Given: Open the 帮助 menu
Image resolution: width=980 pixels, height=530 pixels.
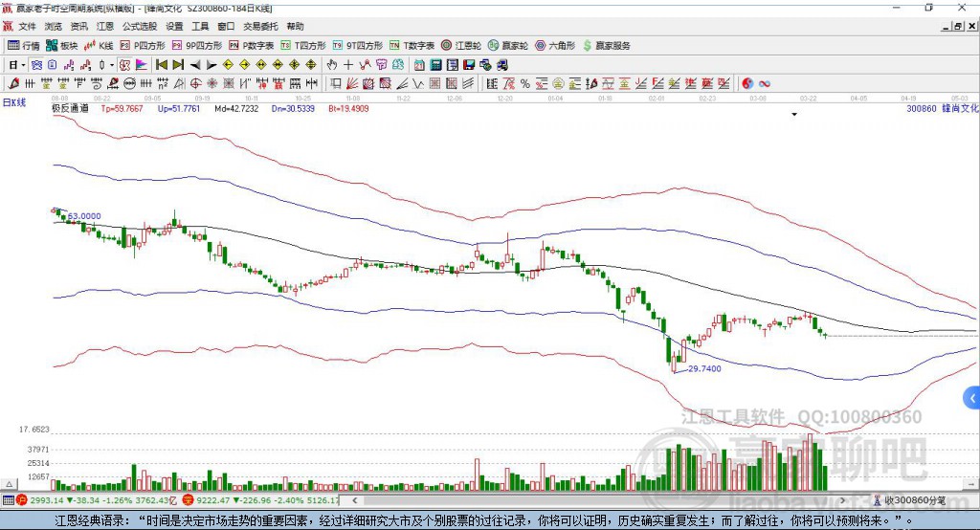Looking at the screenshot, I should point(295,26).
